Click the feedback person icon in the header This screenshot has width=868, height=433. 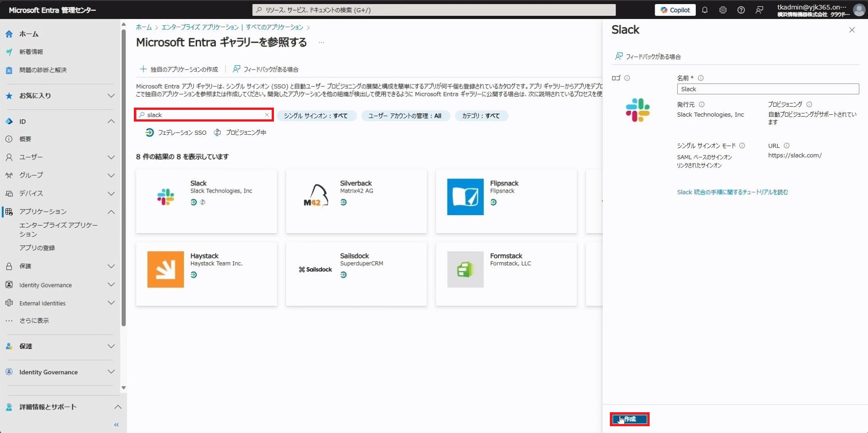759,10
